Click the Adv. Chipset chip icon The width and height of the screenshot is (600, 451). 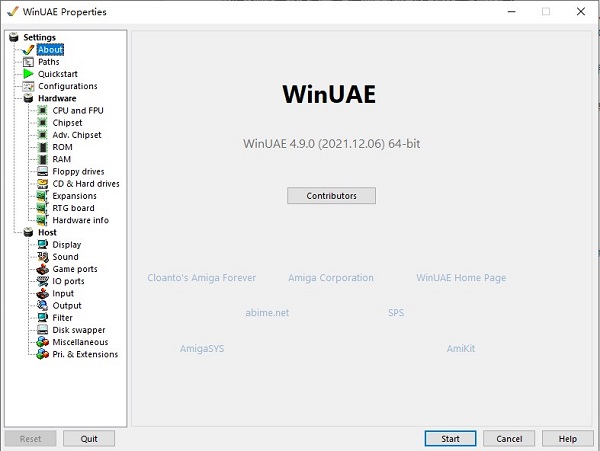tap(42, 135)
